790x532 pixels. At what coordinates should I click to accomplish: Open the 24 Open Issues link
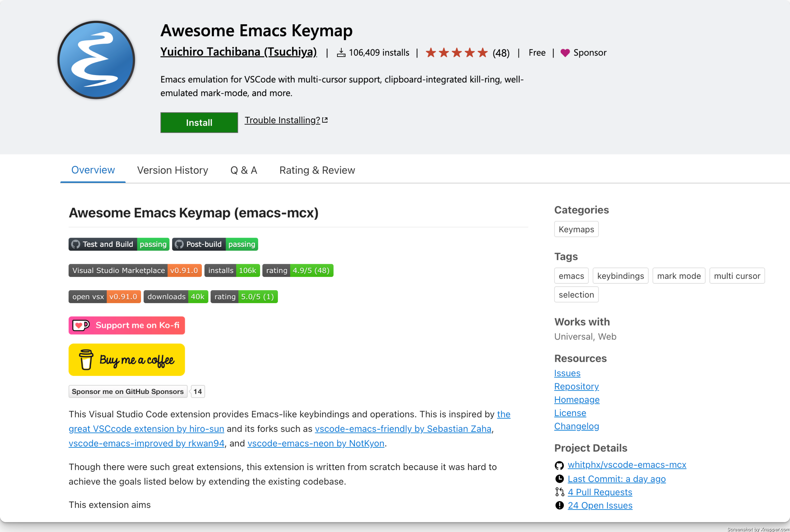[x=600, y=506]
